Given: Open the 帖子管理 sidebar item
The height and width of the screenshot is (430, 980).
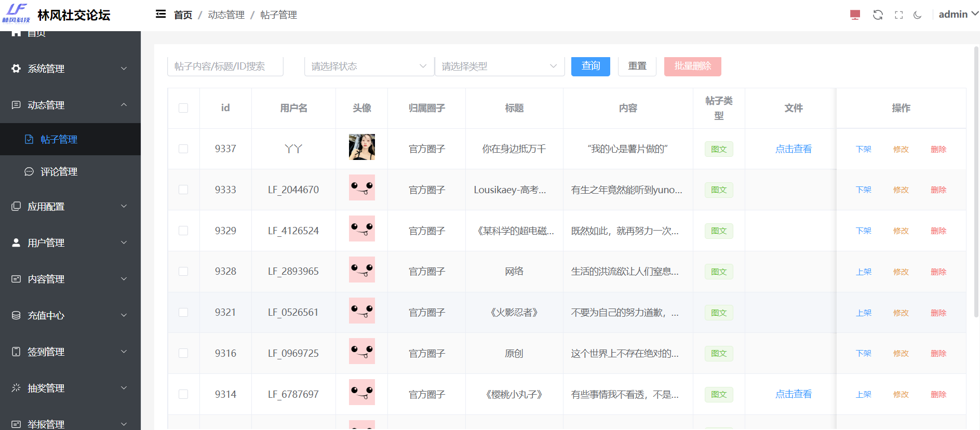Looking at the screenshot, I should tap(70, 139).
